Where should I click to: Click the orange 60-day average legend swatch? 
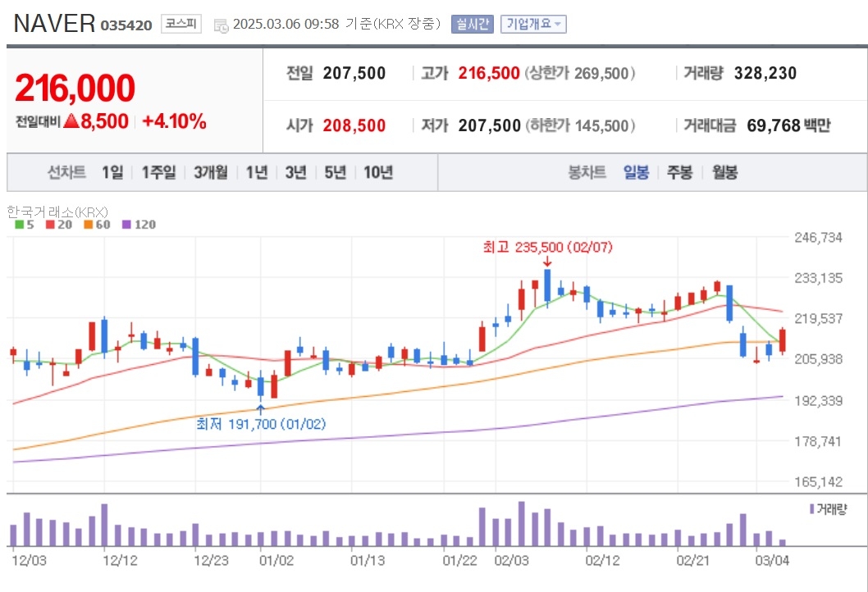(x=88, y=225)
